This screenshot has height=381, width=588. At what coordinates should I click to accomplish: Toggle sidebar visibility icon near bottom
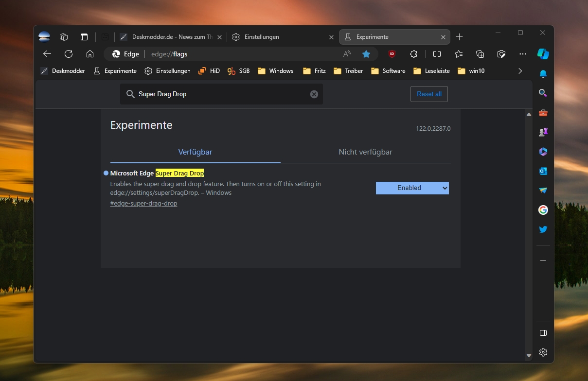click(x=543, y=333)
